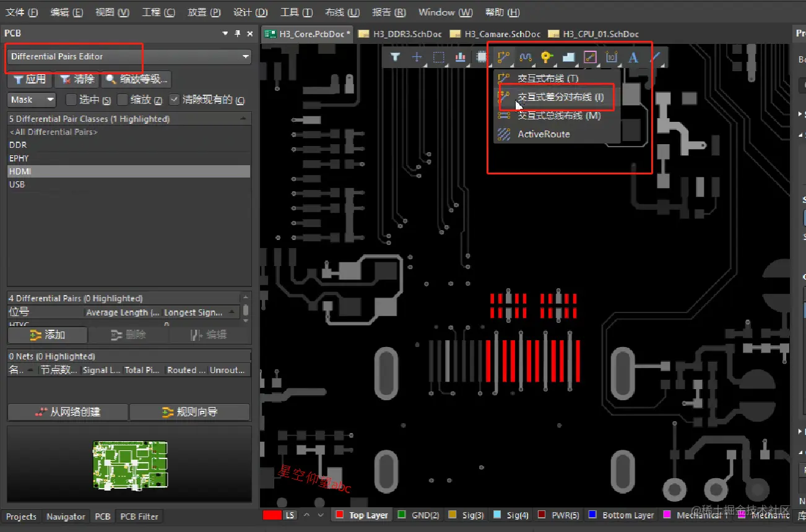Click the snap crosshair tool in the active bar

(x=417, y=57)
